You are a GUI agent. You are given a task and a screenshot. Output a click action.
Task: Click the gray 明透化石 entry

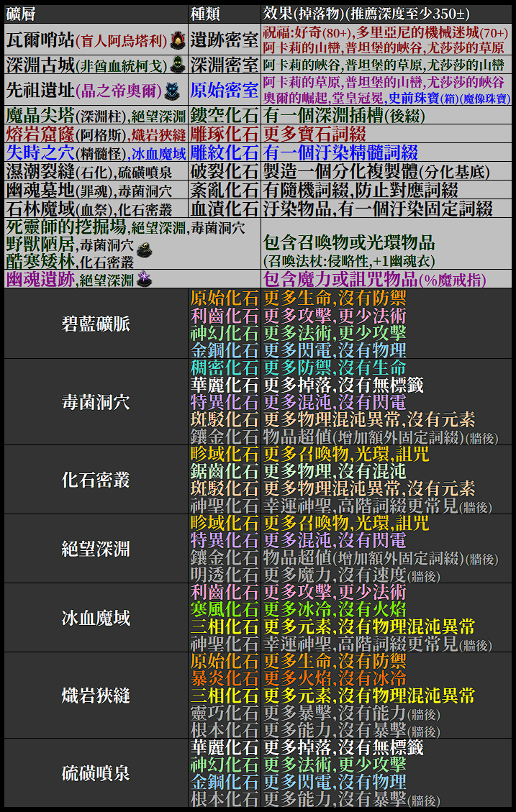[x=224, y=575]
